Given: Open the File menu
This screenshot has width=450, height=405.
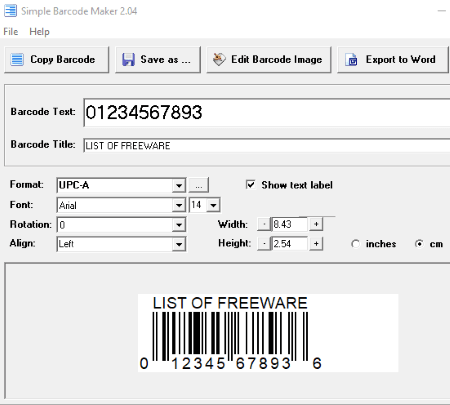Looking at the screenshot, I should coord(11,32).
